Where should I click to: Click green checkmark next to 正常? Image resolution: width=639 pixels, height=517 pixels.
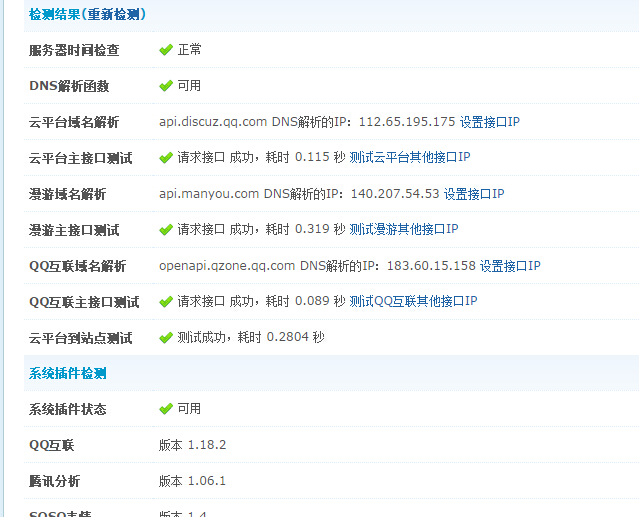coord(166,50)
